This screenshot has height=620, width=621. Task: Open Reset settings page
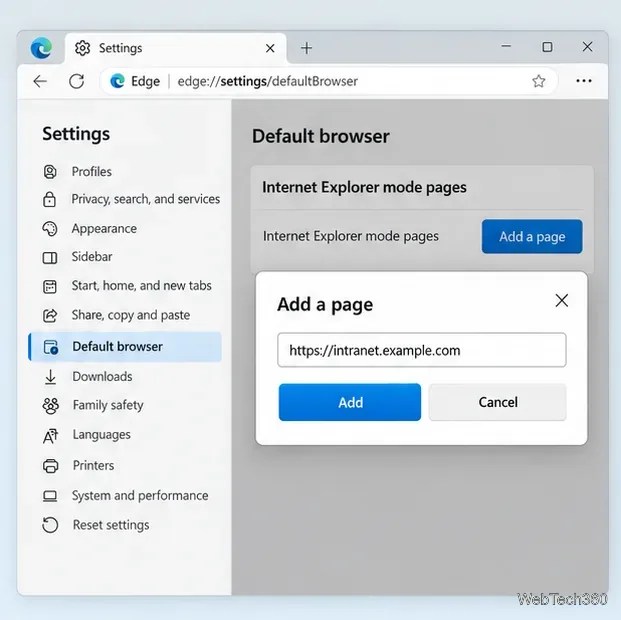pos(111,525)
